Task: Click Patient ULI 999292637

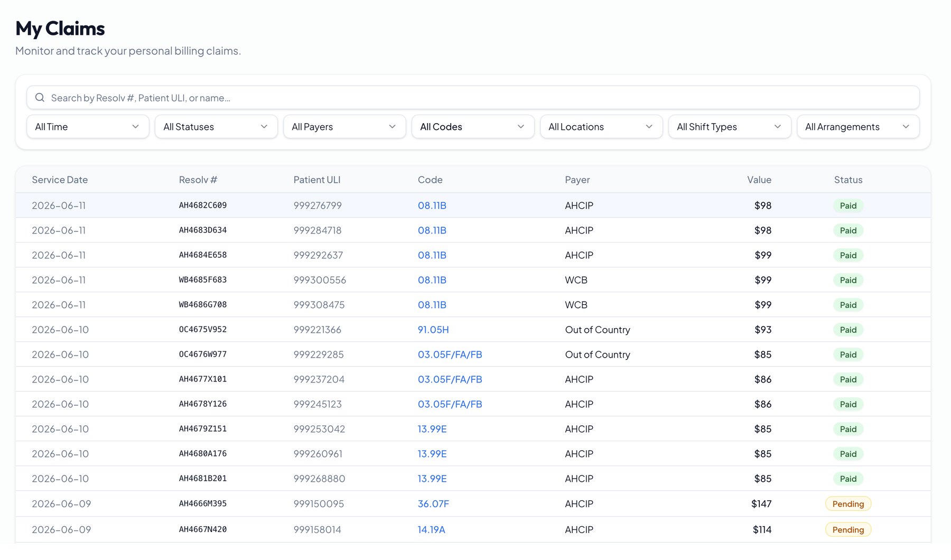Action: [318, 255]
